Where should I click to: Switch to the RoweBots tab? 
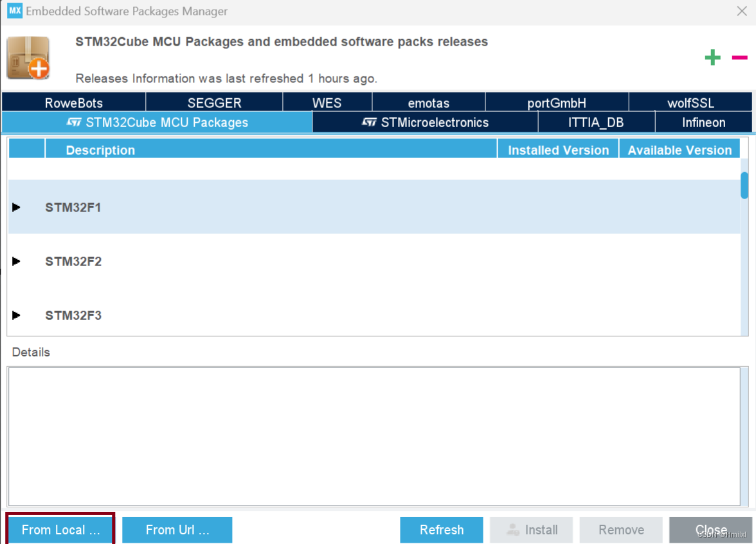pyautogui.click(x=74, y=102)
